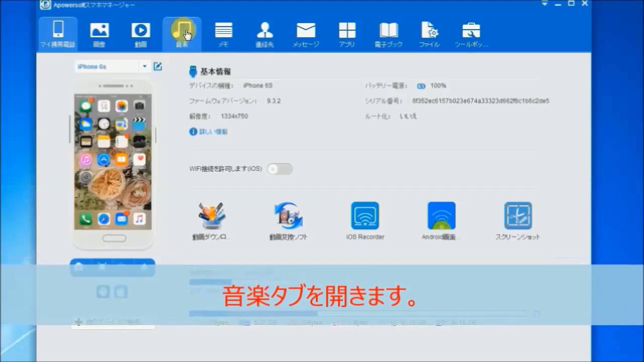This screenshot has width=644, height=362.
Task: Open the マイ携帯電話 (My Phone) tab
Action: 58,34
